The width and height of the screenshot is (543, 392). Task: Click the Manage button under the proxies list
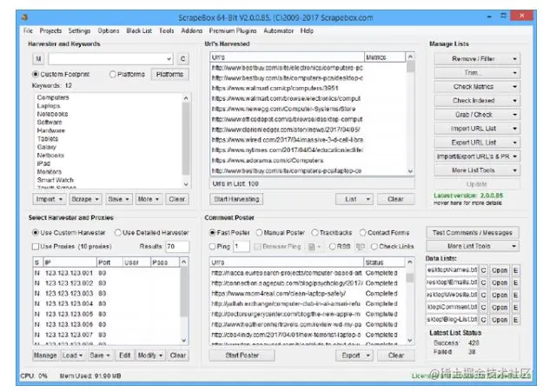[45, 355]
